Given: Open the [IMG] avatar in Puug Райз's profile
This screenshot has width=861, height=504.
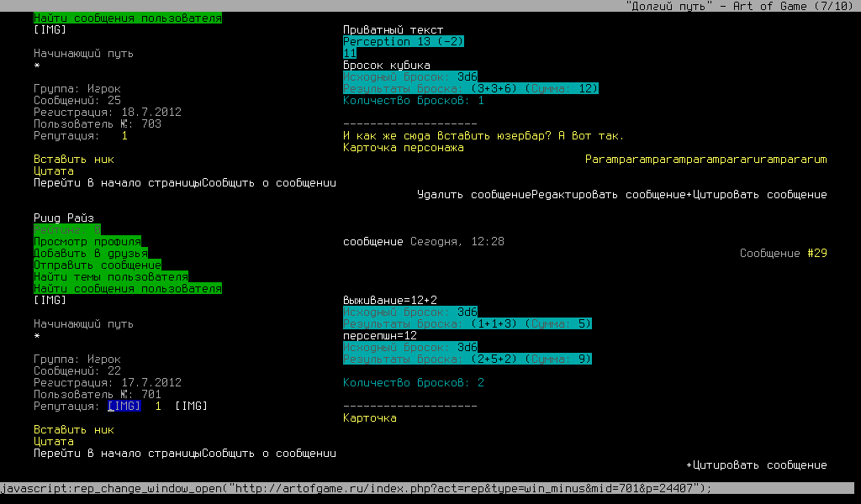Looking at the screenshot, I should click(x=50, y=301).
